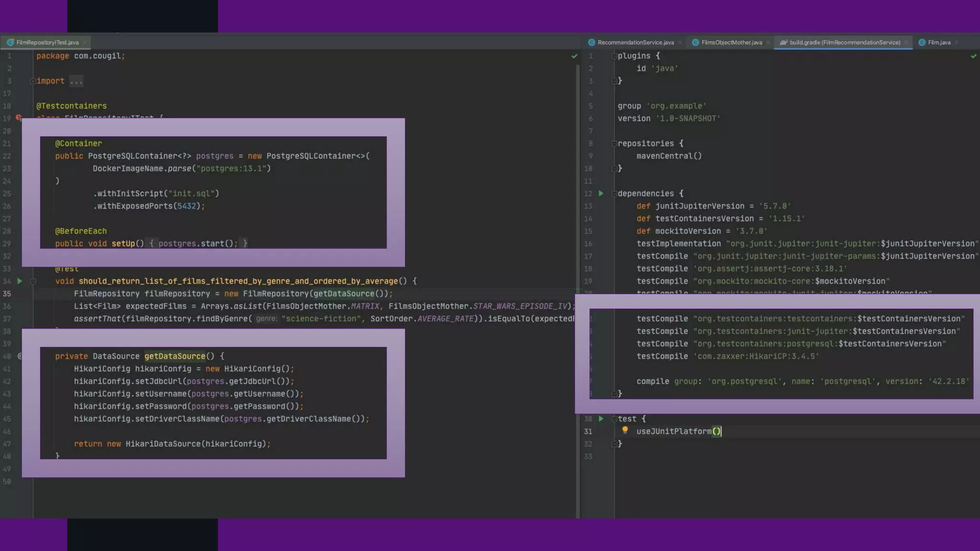Collapse the dependencies block fold marker
The image size is (980, 551).
point(614,194)
